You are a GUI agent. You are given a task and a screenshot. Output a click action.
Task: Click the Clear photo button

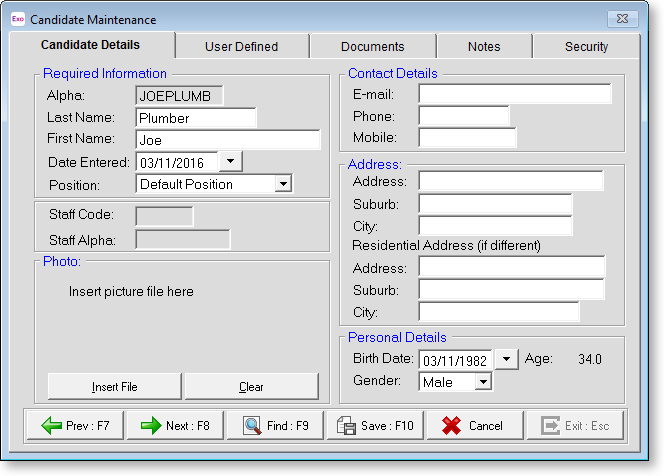(x=251, y=387)
